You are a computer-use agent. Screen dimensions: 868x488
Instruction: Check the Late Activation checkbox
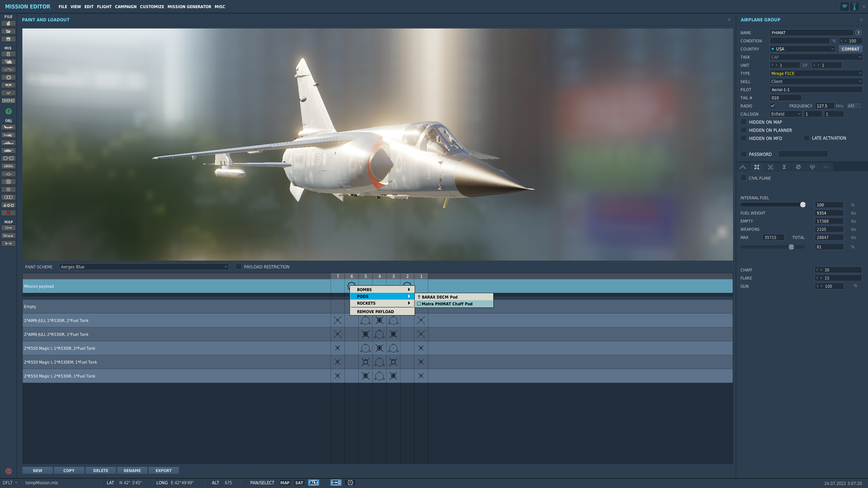(807, 138)
